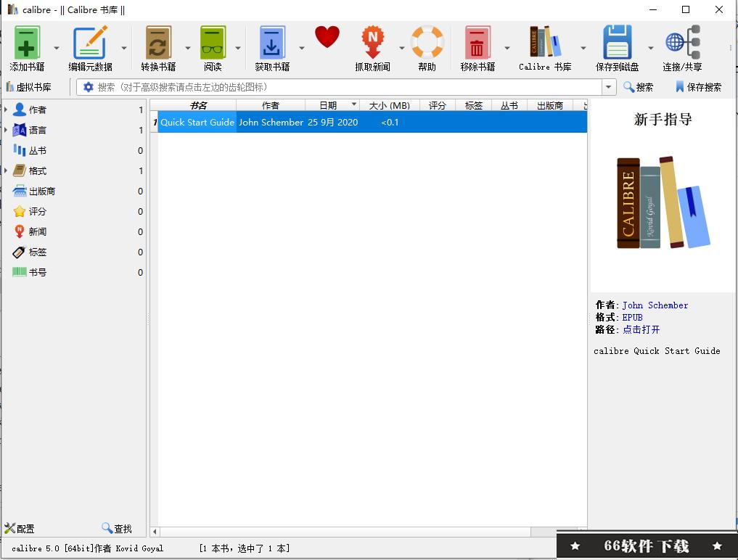Click the Remove books (移除书籍) icon

(x=477, y=42)
